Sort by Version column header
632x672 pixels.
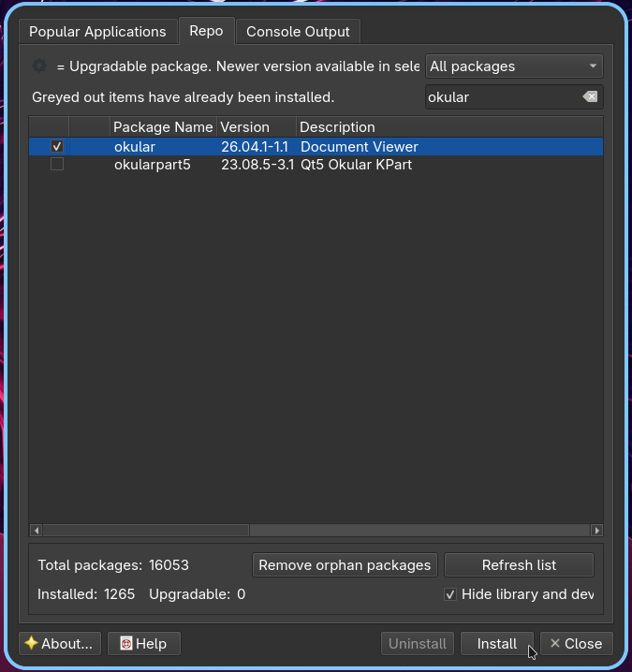pyautogui.click(x=257, y=127)
